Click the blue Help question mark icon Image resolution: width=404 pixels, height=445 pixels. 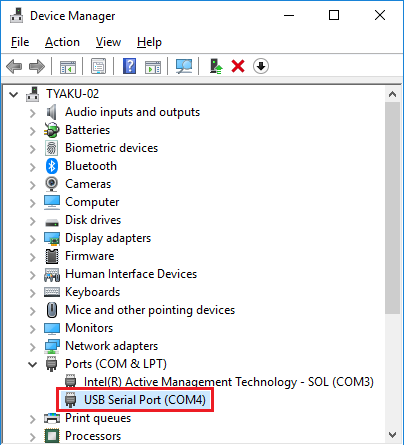[129, 66]
